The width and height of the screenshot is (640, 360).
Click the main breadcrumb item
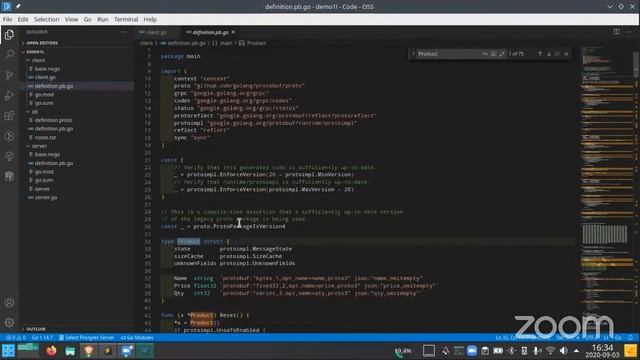(x=222, y=43)
